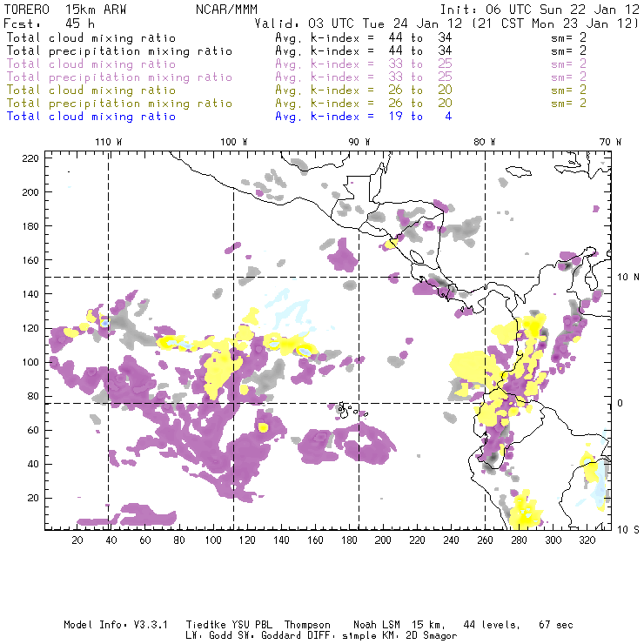
Task: Click the '(21 CST Mon 23 Jan 12)' local time text
Action: point(555,23)
